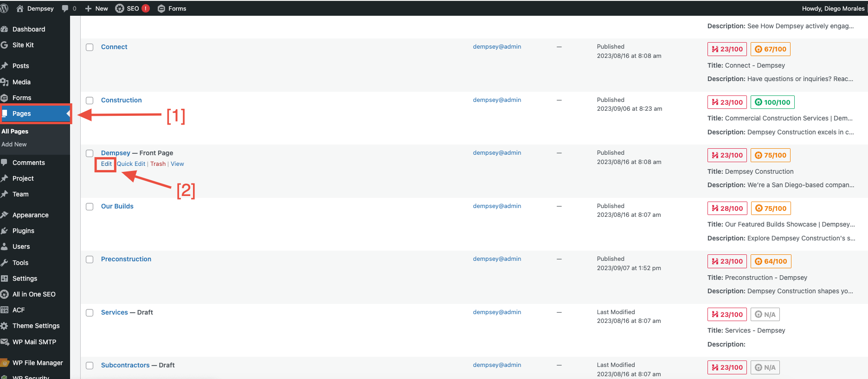Click the 28/100 TruSEO score for Our Builds

[x=727, y=208]
